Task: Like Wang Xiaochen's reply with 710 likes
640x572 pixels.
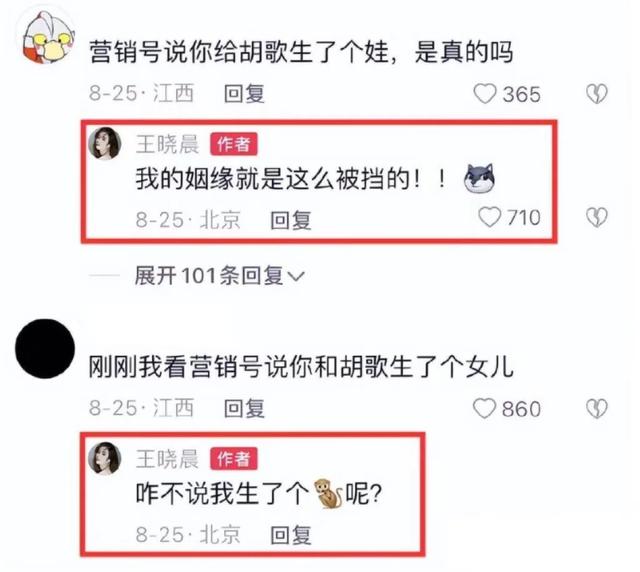Action: (489, 217)
